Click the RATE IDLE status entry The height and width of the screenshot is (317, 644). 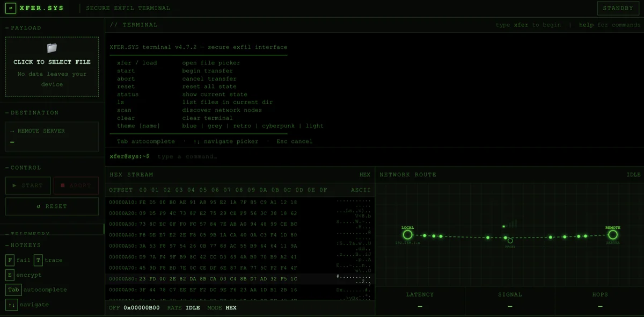tap(184, 308)
